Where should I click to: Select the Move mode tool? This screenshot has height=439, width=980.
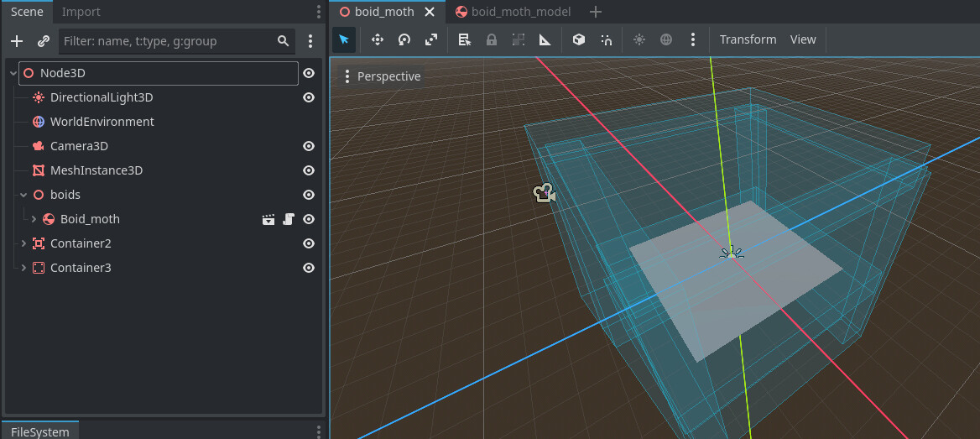[x=378, y=39]
